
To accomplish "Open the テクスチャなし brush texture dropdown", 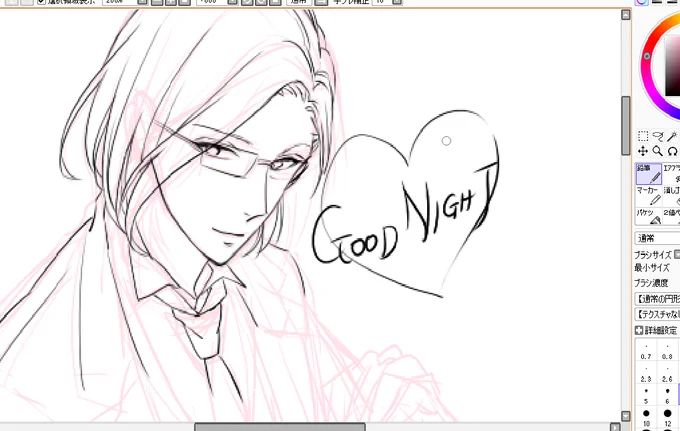I will pyautogui.click(x=657, y=314).
